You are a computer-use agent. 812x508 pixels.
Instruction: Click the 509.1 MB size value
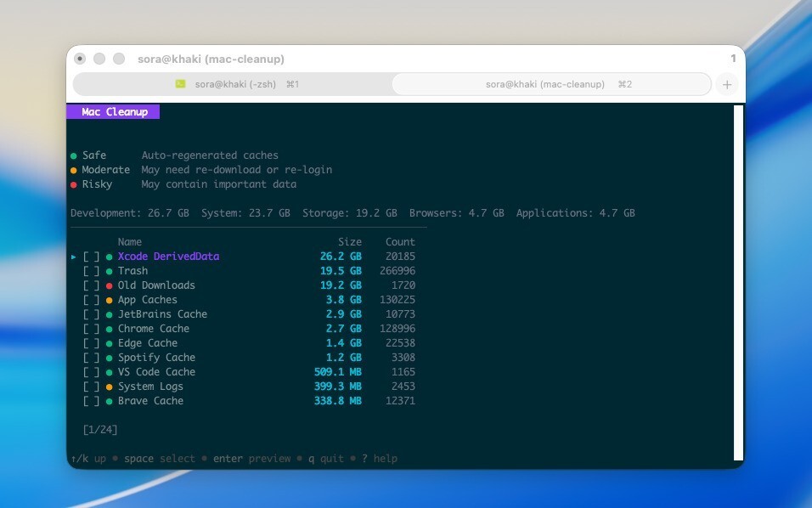[x=338, y=372]
